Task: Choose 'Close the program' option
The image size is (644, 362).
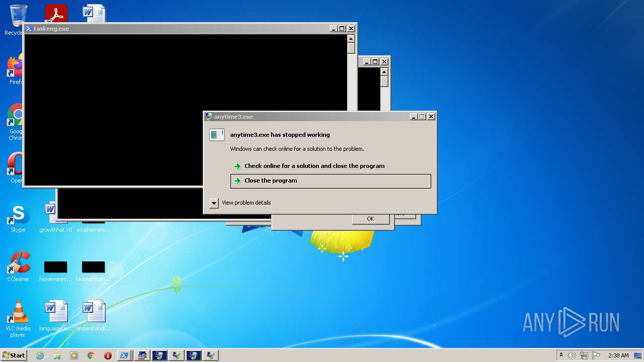Action: [331, 181]
